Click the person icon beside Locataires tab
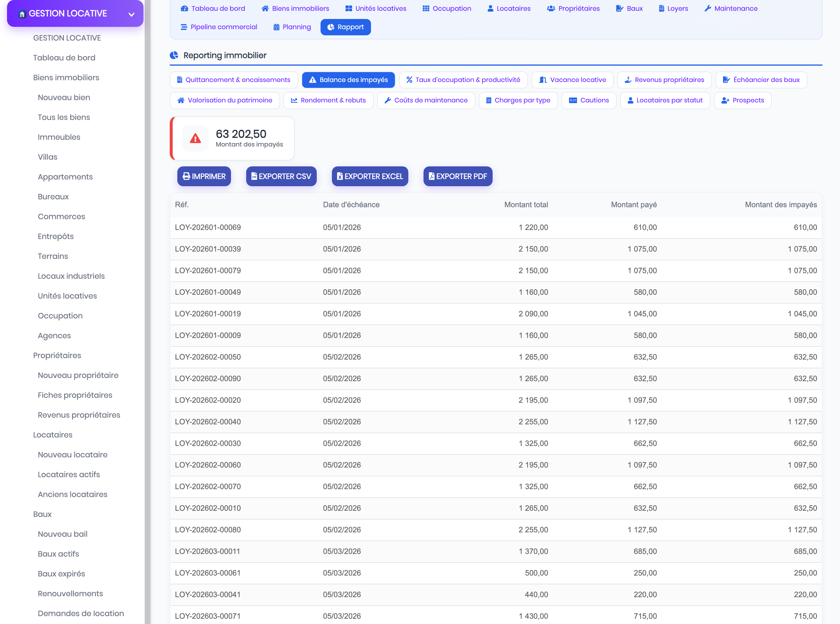Viewport: 840px width, 624px height. coord(490,8)
